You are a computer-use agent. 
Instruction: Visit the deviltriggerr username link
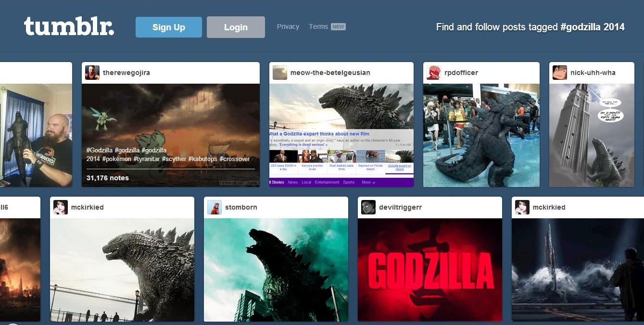(401, 207)
